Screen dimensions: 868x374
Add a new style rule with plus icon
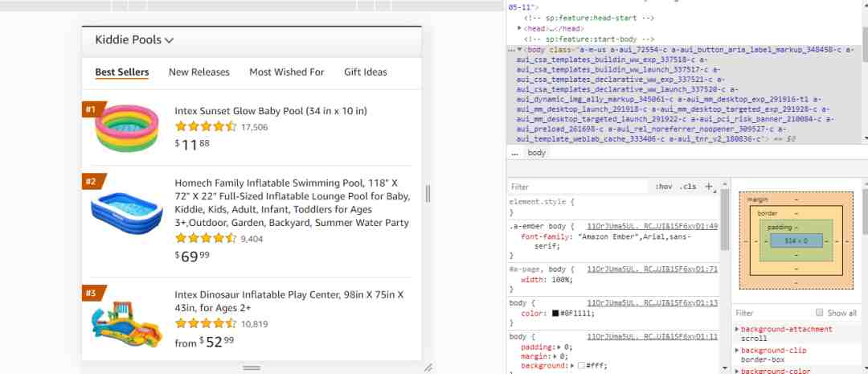click(709, 187)
